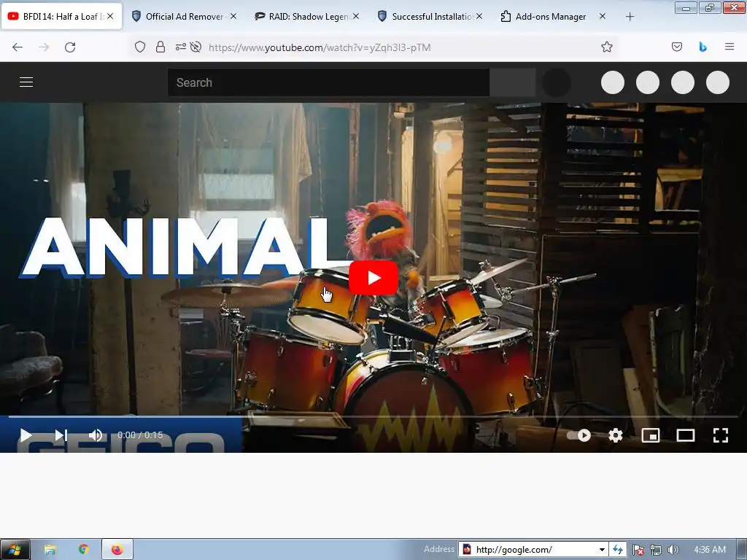Toggle the autoplay switch in the player

click(578, 435)
